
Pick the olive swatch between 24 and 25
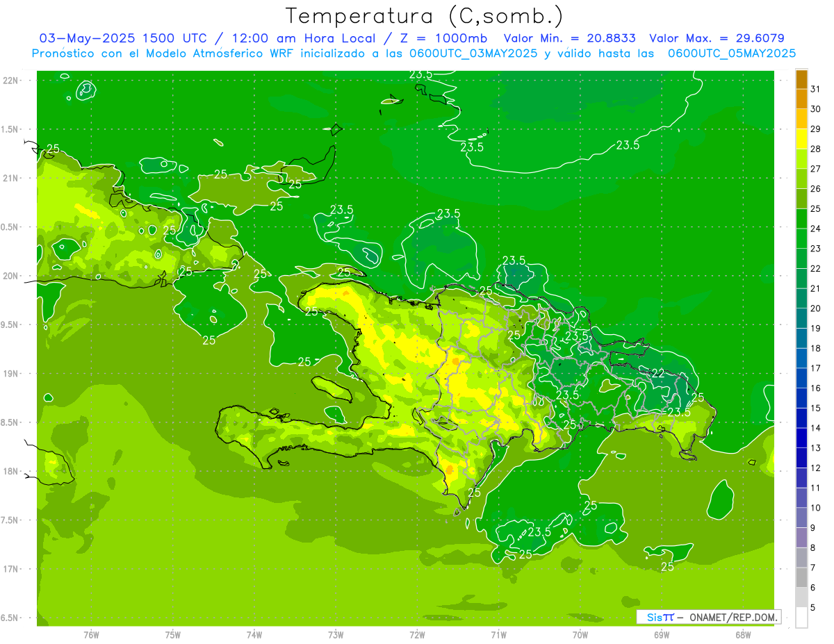(x=801, y=219)
